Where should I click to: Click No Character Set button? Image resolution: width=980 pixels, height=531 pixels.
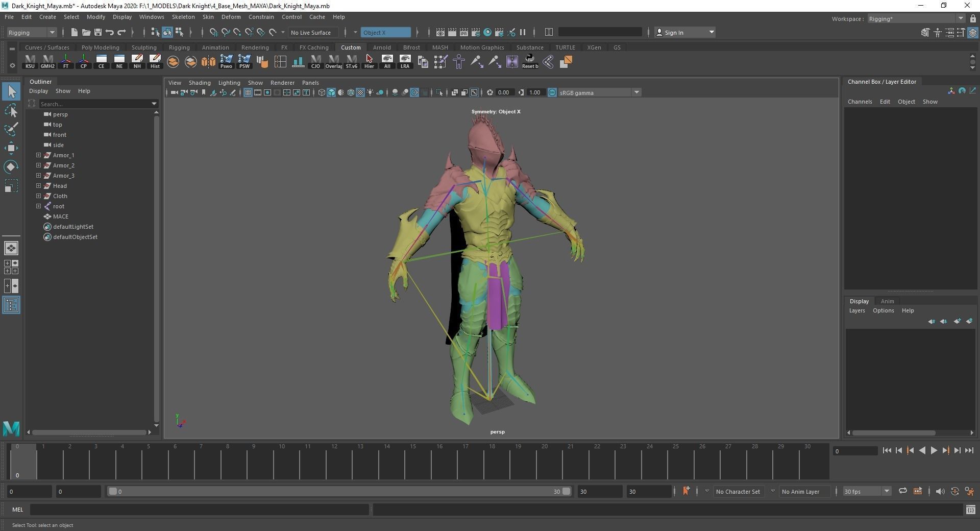pyautogui.click(x=738, y=491)
